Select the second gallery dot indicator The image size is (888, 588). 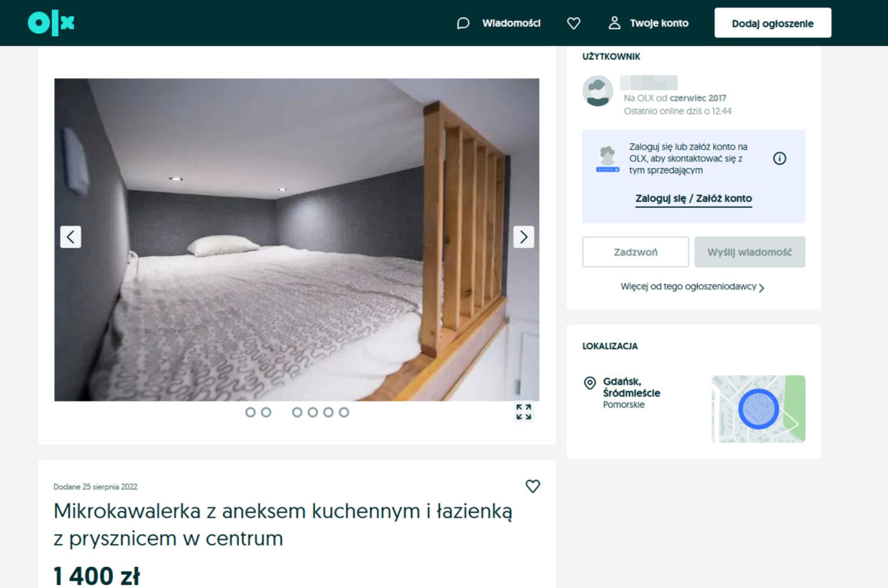pyautogui.click(x=266, y=412)
